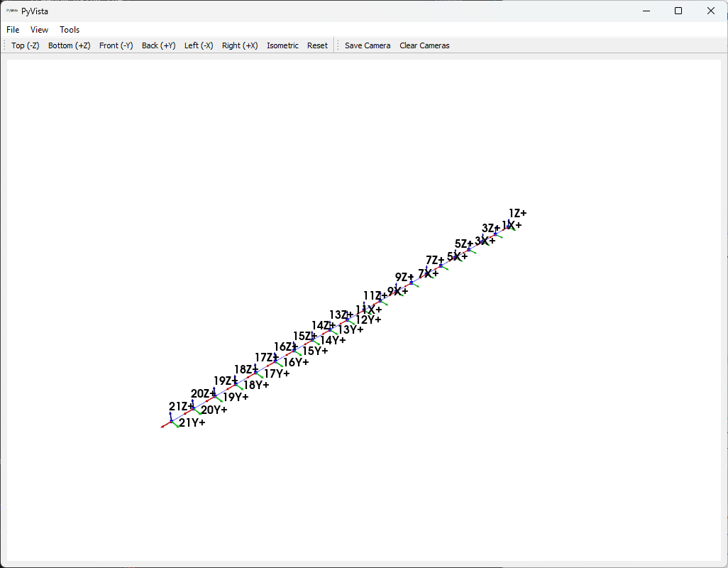Click the axis label 11X+

coord(368,308)
